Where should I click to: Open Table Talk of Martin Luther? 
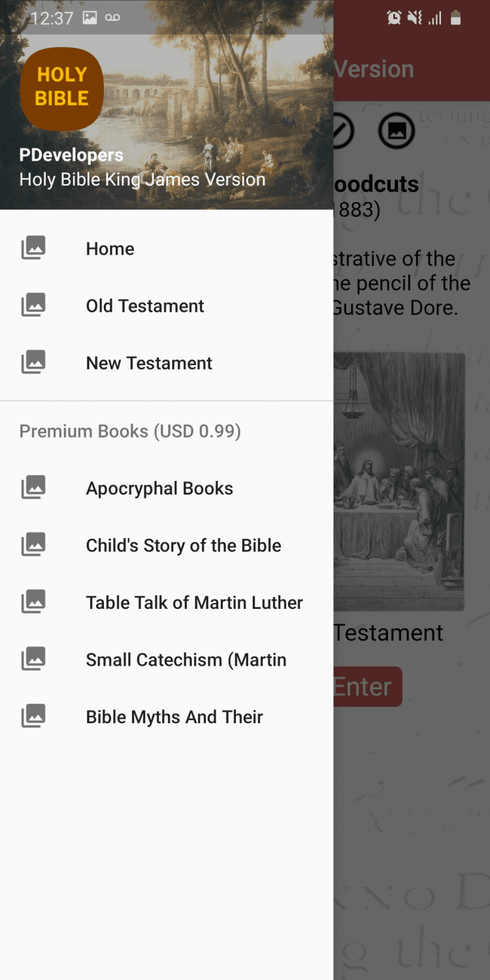pos(194,602)
